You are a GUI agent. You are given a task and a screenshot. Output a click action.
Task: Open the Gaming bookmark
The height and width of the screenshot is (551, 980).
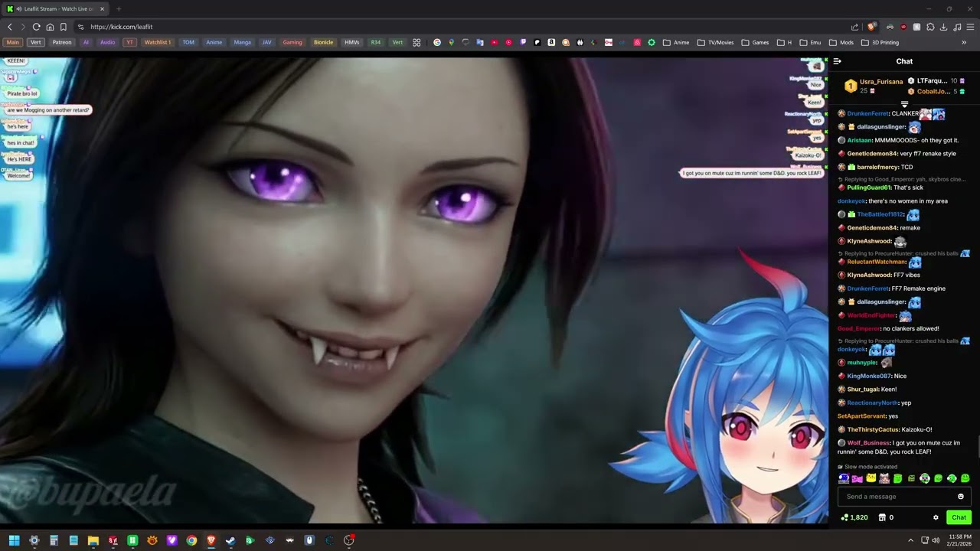292,43
